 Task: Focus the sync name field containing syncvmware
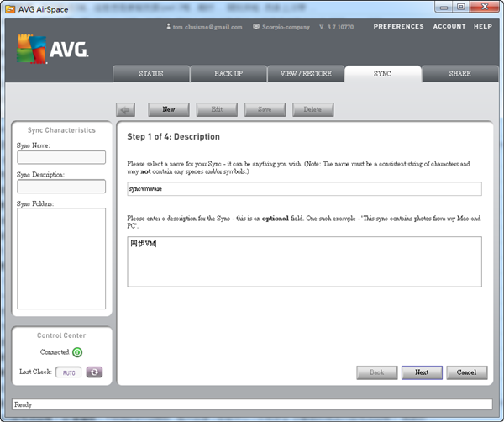(304, 189)
